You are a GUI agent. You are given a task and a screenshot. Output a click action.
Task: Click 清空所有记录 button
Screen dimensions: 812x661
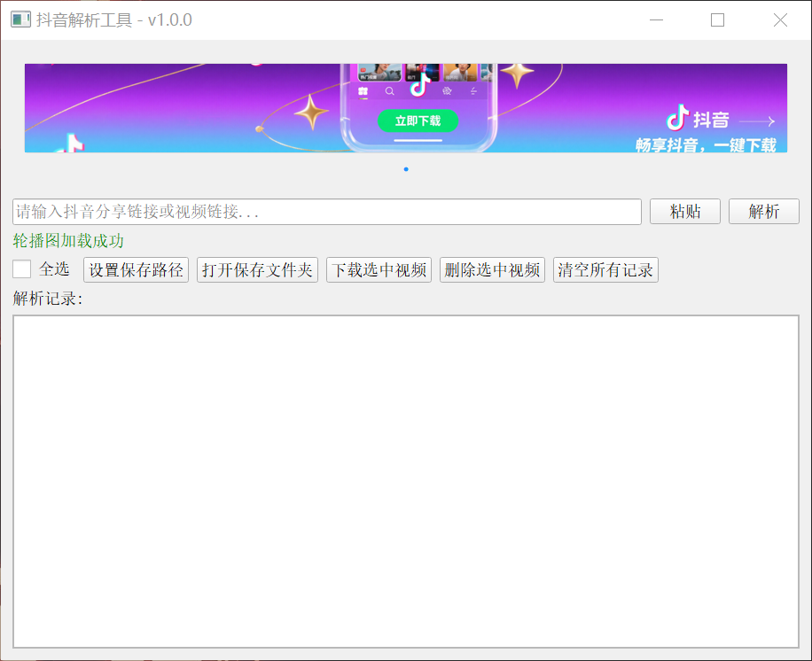(x=605, y=269)
